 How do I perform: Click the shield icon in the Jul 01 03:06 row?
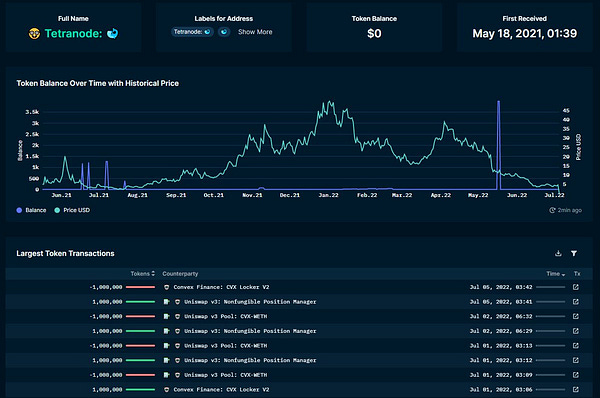(x=166, y=390)
